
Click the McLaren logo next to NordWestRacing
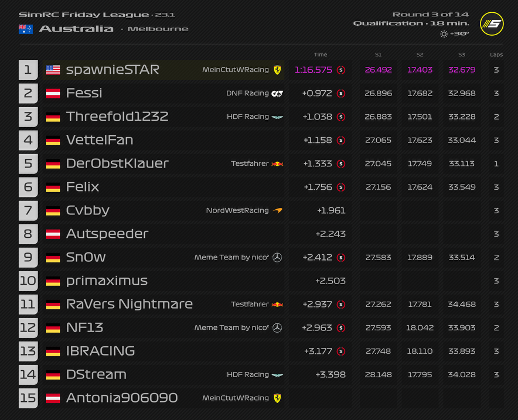click(277, 210)
